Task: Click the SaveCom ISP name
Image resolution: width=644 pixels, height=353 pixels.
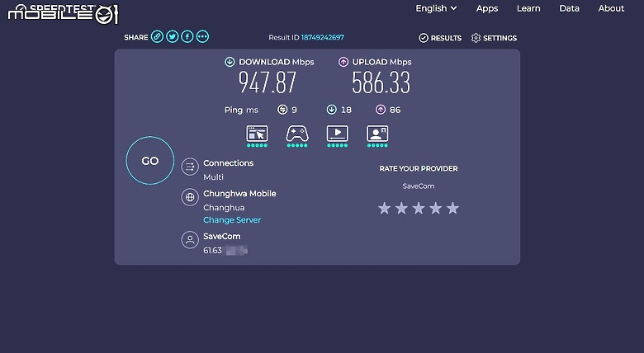Action: point(222,237)
